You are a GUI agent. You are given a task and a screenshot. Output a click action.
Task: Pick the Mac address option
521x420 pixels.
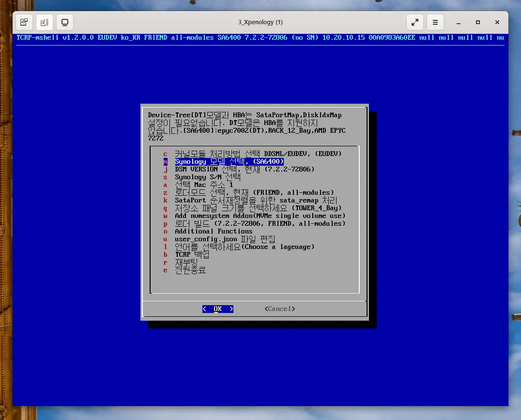pyautogui.click(x=203, y=185)
